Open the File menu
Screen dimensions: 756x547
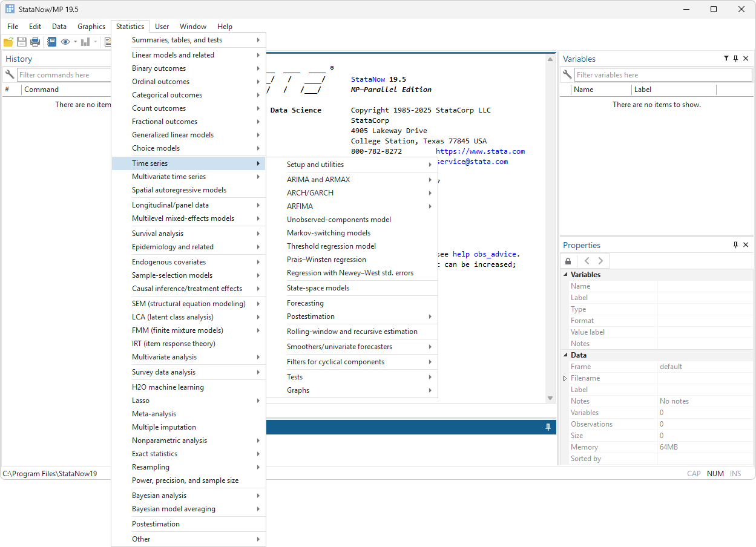click(x=13, y=27)
